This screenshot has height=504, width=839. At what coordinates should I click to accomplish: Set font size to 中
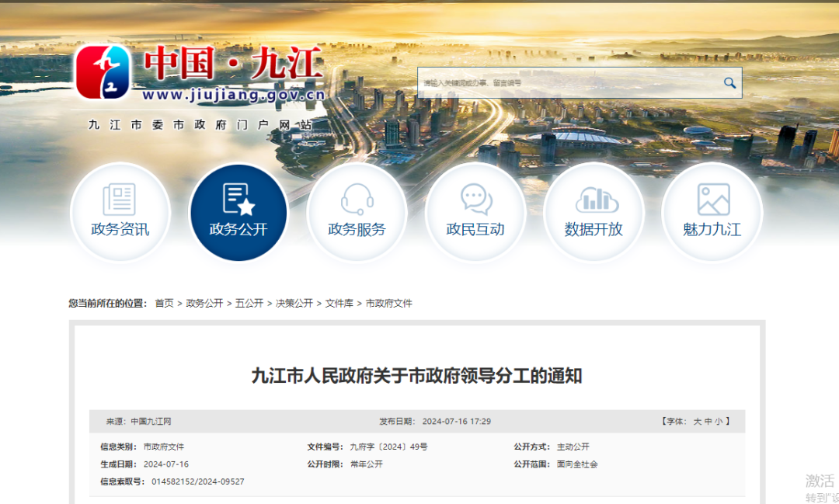point(708,422)
